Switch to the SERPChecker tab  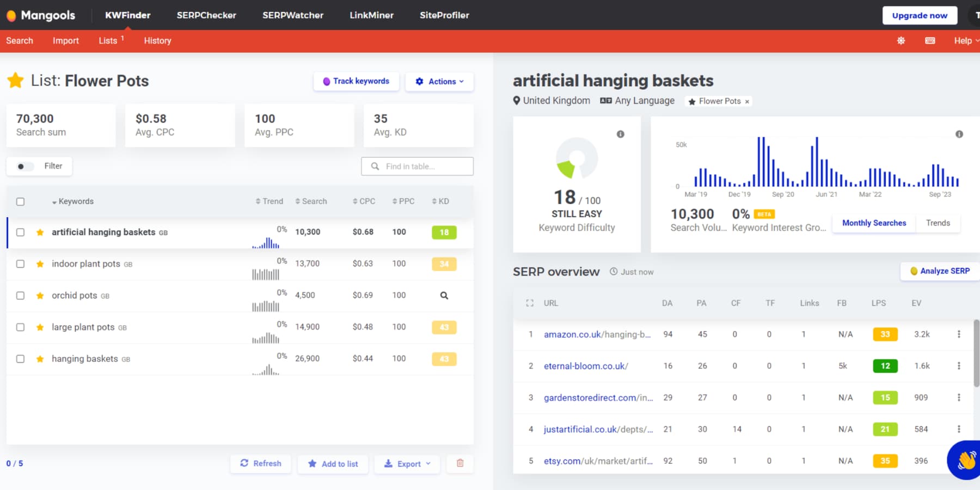tap(206, 15)
